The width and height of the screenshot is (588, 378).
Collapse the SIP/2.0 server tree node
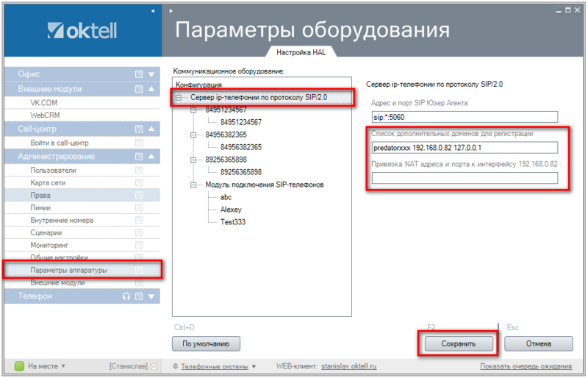(179, 98)
